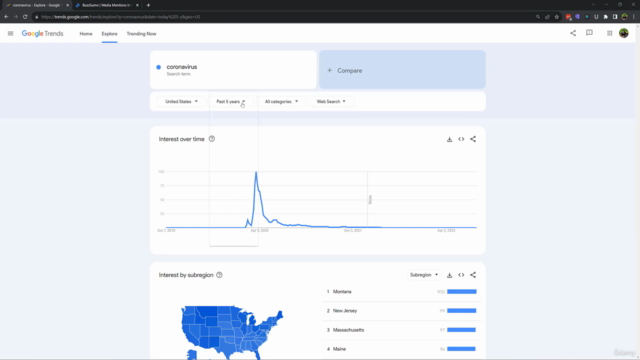The height and width of the screenshot is (360, 640).
Task: Edit the coronavirus search term box
Action: [x=233, y=70]
